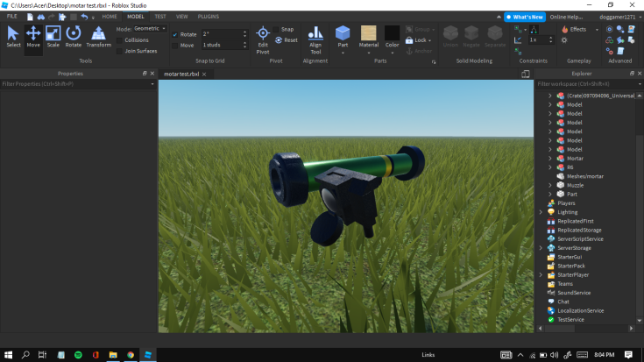Open the FILE menu
This screenshot has height=362, width=644.
[x=12, y=17]
